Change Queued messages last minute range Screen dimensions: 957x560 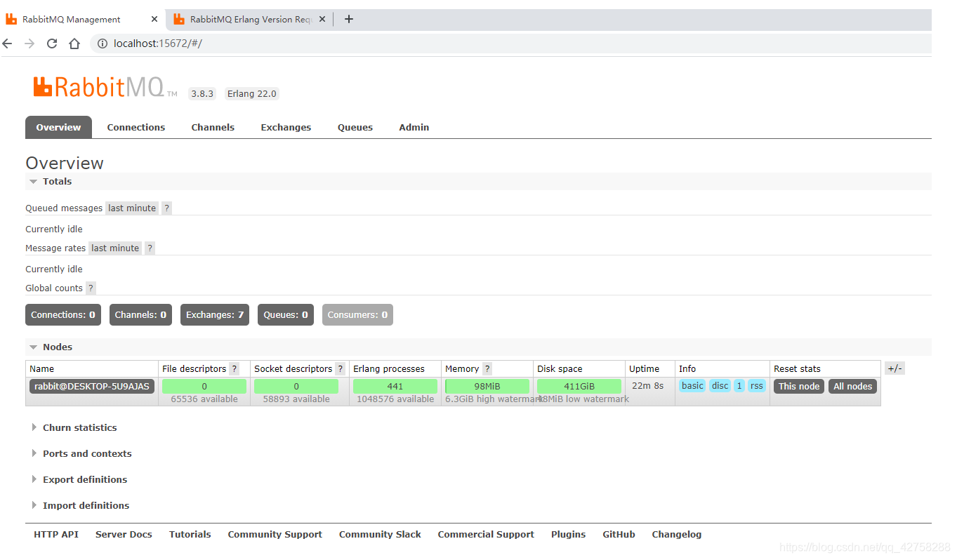point(132,208)
